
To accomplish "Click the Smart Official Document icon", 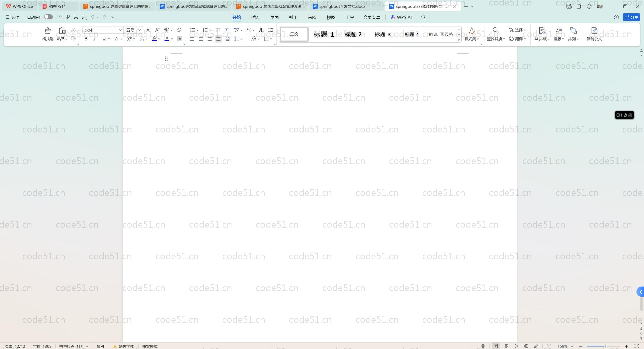I will point(594,31).
